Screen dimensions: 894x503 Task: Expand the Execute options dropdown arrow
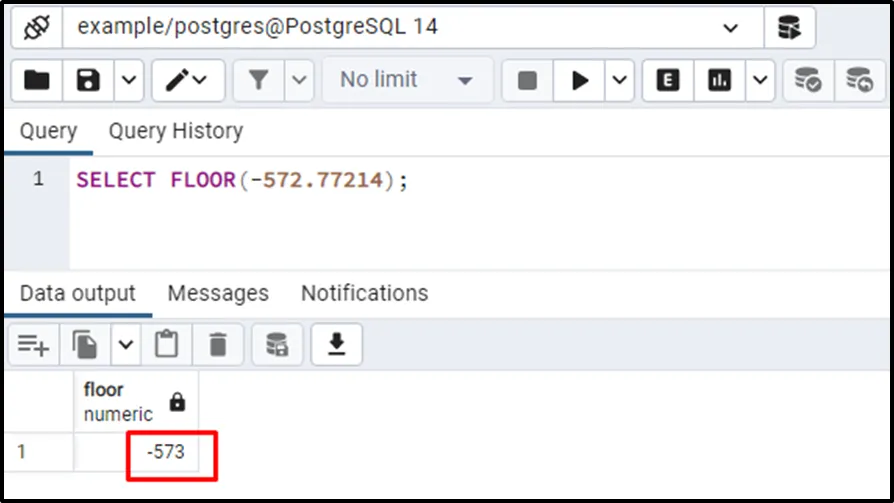619,80
